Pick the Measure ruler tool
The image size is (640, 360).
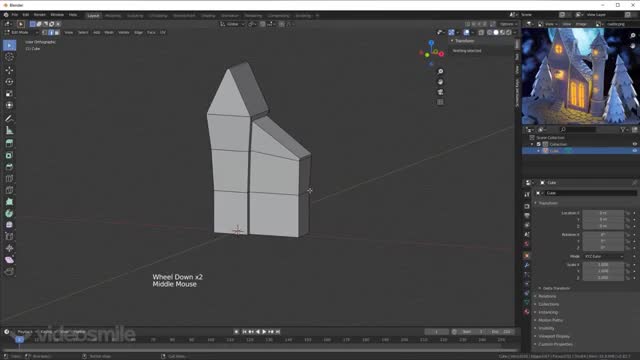[x=9, y=131]
